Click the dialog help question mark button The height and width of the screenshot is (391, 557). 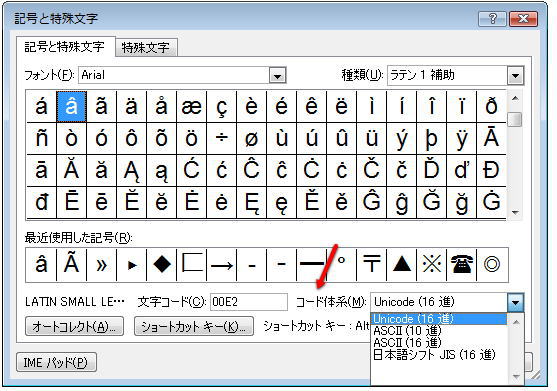point(492,19)
